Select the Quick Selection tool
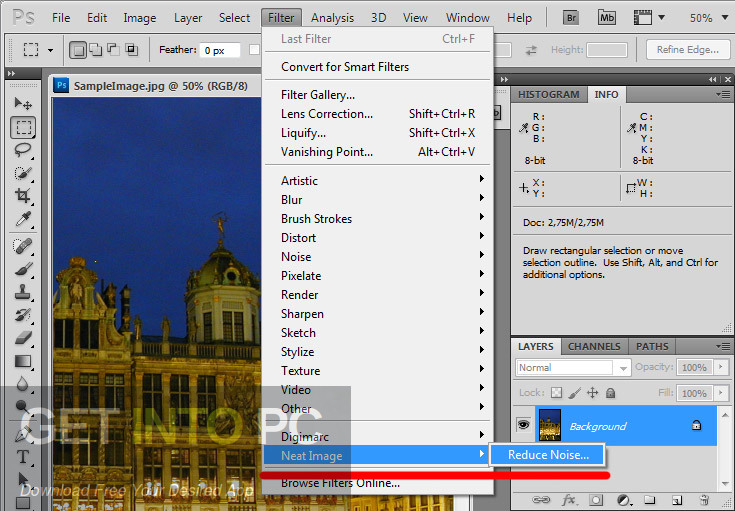Screen dimensions: 735x511 pyautogui.click(x=22, y=173)
